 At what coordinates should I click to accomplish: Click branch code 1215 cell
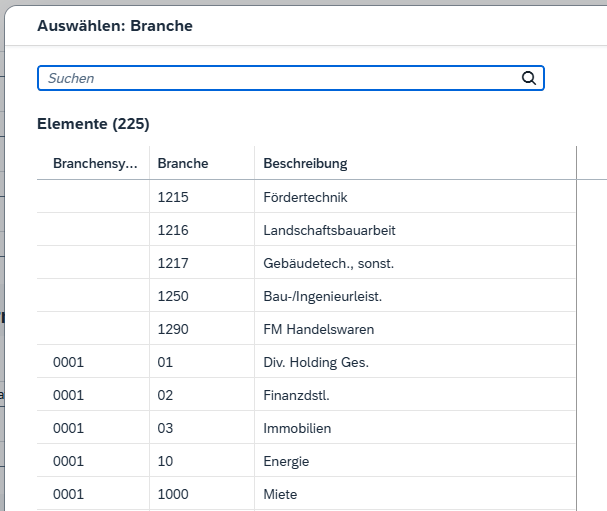point(173,197)
